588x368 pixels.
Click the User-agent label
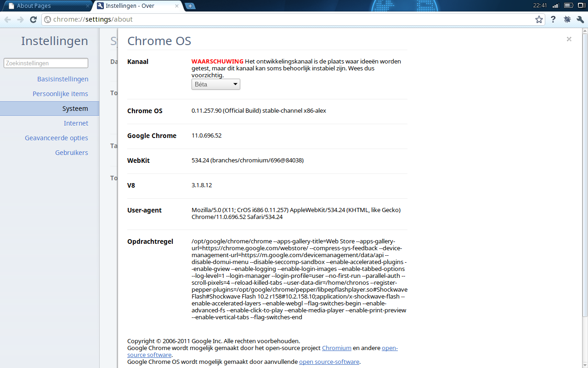click(144, 210)
